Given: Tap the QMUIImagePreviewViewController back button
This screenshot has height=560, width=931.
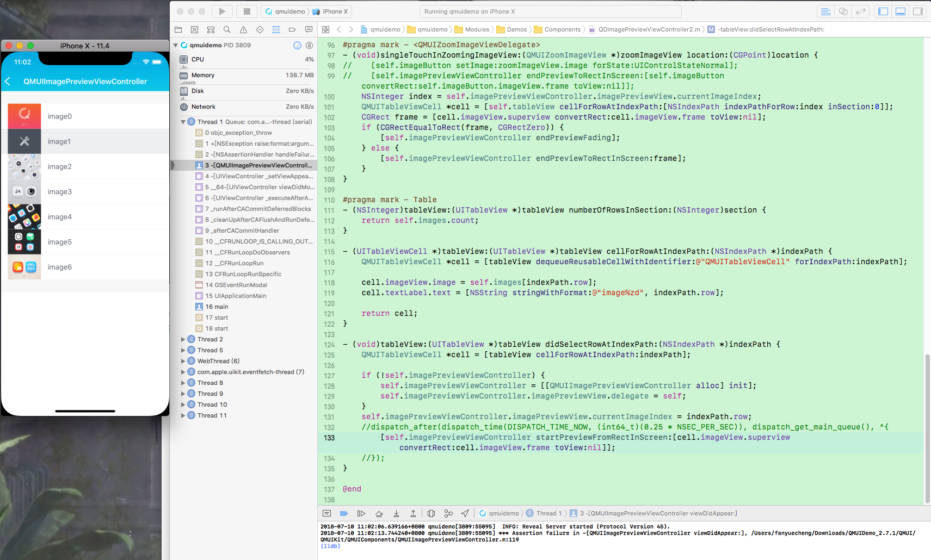Looking at the screenshot, I should click(x=8, y=81).
